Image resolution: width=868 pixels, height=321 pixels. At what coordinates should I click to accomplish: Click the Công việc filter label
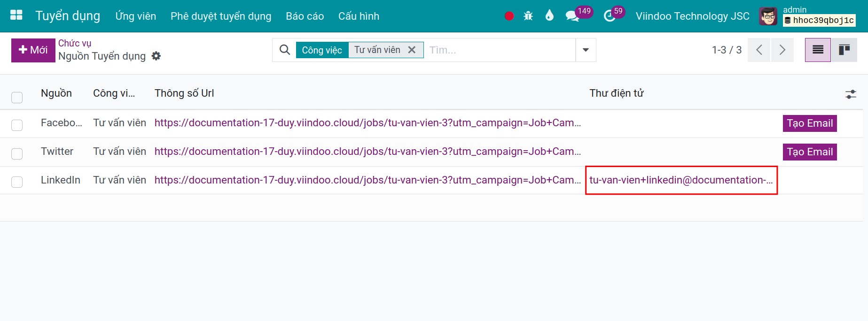(x=322, y=50)
